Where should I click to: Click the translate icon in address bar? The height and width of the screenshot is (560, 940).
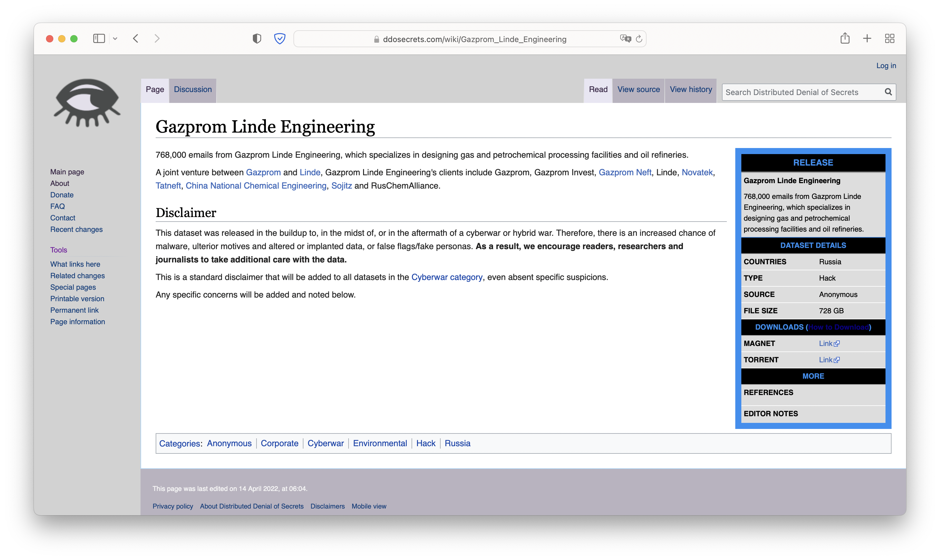[x=625, y=38]
